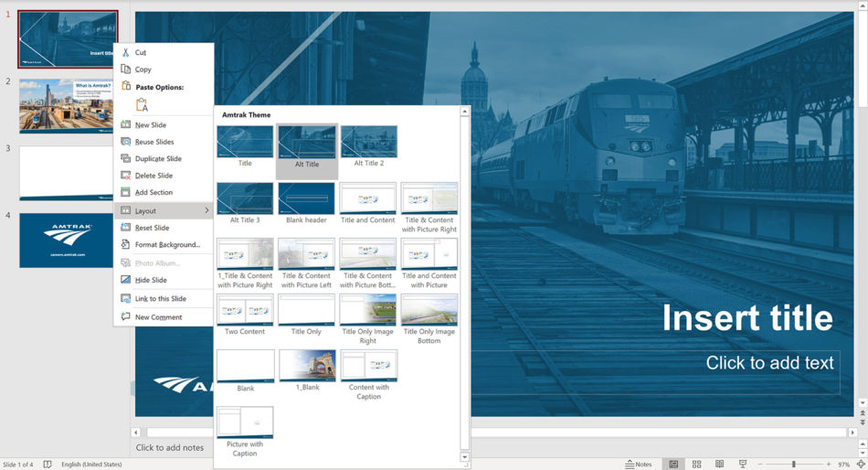The image size is (868, 470).
Task: Click the New Comment speech bubble icon
Action: 126,316
